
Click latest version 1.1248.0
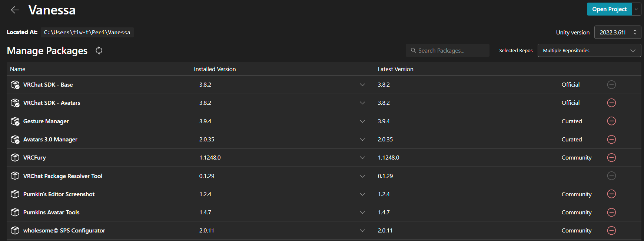[x=388, y=158]
